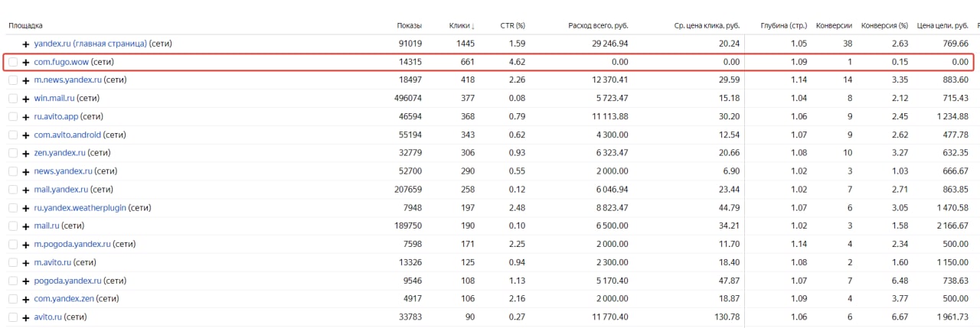Image resolution: width=980 pixels, height=328 pixels.
Task: Sort by the Показы column header
Action: point(409,25)
